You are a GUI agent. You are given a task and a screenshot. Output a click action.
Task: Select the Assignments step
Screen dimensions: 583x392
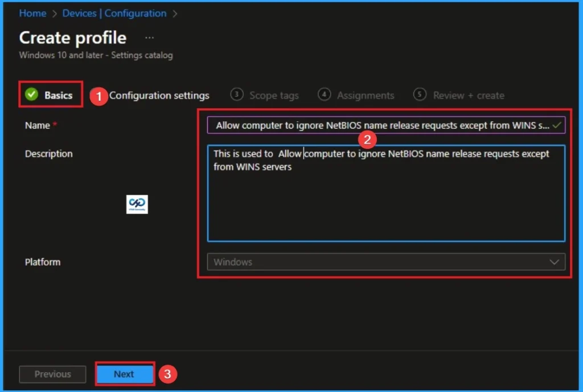tap(365, 95)
